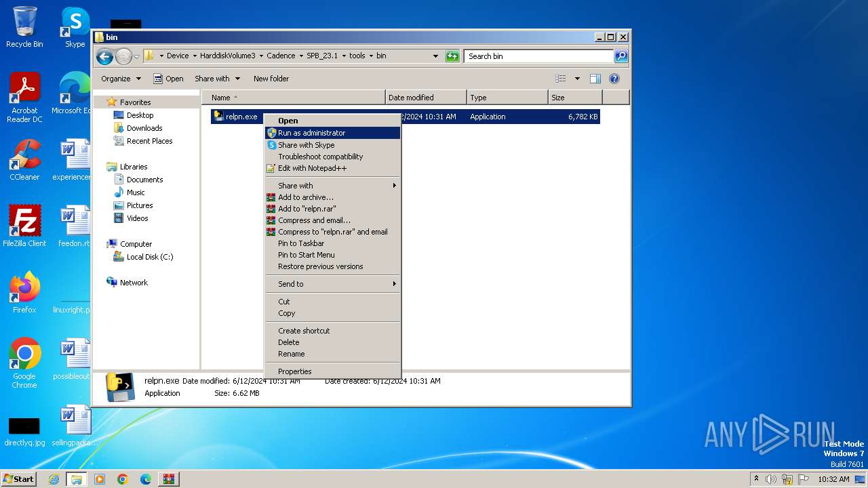Choose Properties in context menu
Viewport: 868px width, 488px height.
click(x=332, y=371)
